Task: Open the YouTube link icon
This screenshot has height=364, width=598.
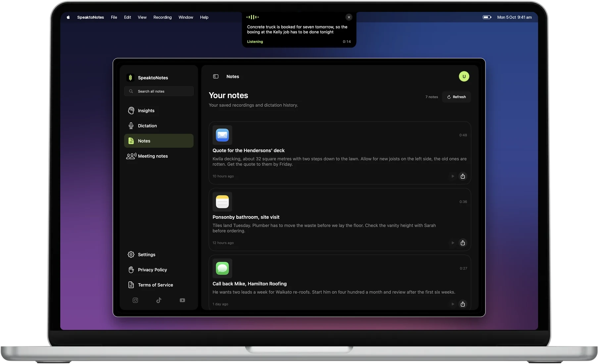Action: (x=182, y=300)
